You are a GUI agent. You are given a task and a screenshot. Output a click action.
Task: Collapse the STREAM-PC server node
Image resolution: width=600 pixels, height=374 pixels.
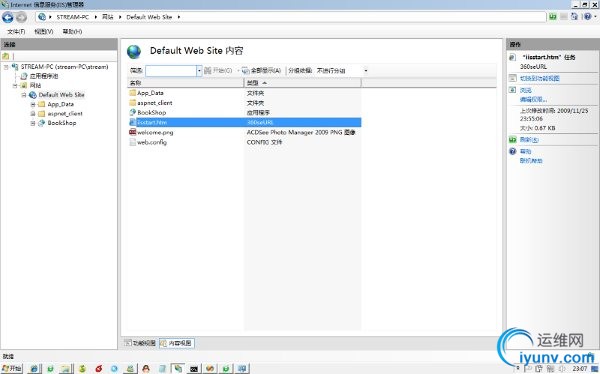(6, 67)
